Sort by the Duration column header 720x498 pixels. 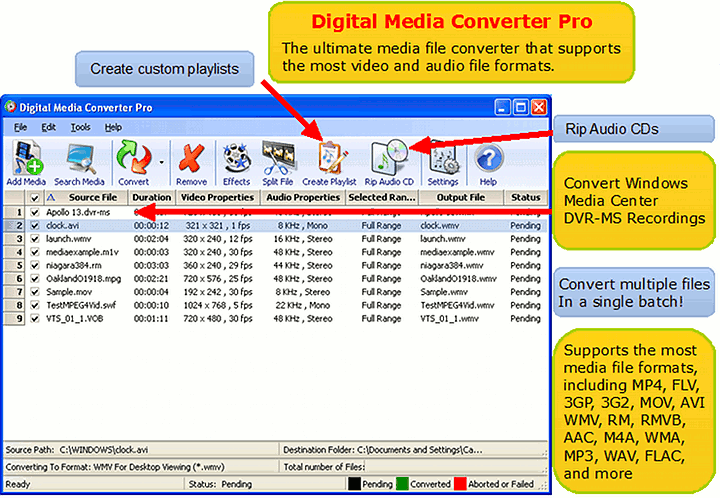pyautogui.click(x=152, y=197)
